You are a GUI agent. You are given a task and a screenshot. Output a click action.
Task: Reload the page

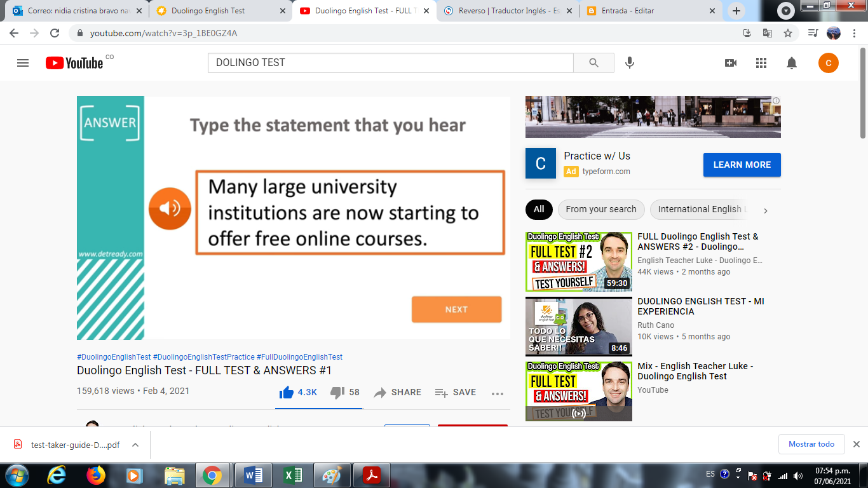(x=55, y=33)
